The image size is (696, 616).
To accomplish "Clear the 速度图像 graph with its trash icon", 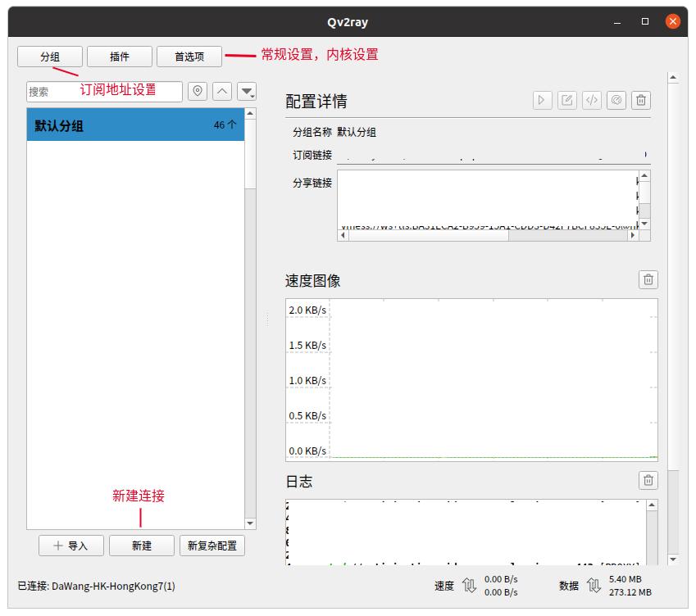I will pyautogui.click(x=648, y=279).
